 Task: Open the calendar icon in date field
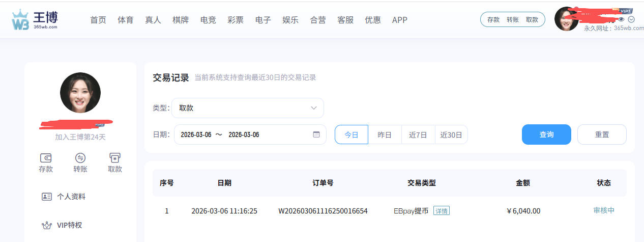click(x=316, y=135)
